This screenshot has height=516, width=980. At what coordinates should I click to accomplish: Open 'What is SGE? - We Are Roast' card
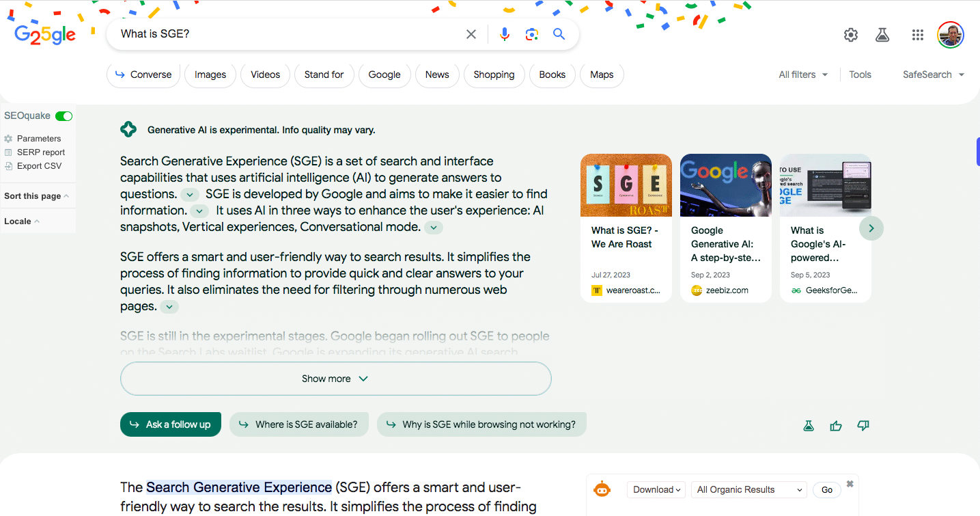click(626, 228)
